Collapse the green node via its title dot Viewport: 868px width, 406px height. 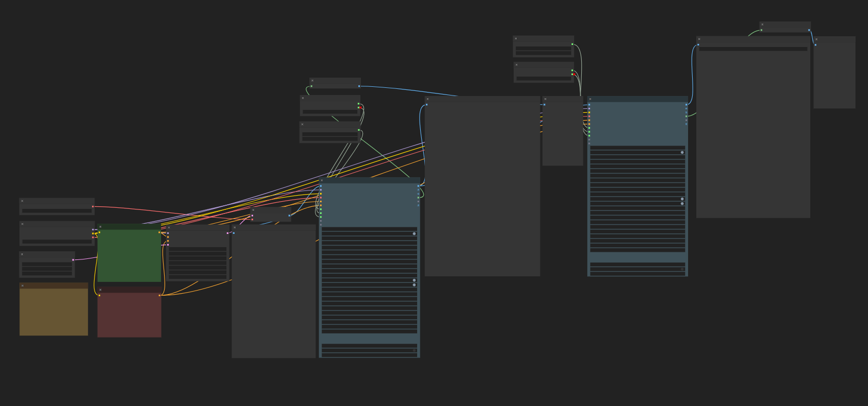pos(100,227)
